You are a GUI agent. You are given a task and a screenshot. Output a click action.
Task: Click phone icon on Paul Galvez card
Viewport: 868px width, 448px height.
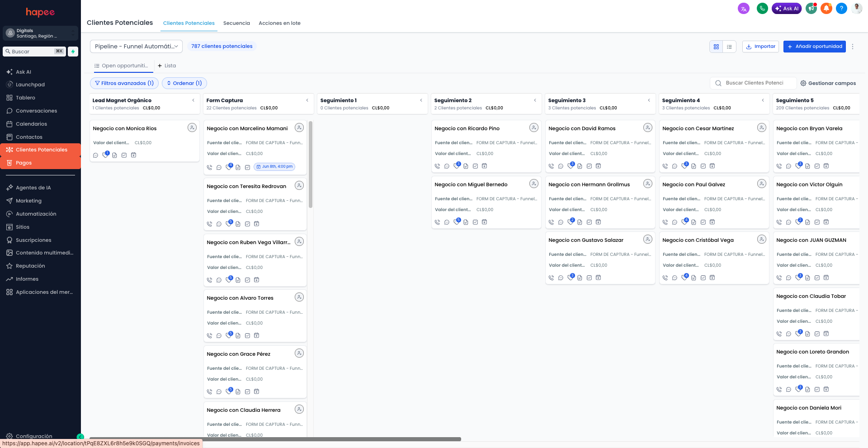(665, 222)
